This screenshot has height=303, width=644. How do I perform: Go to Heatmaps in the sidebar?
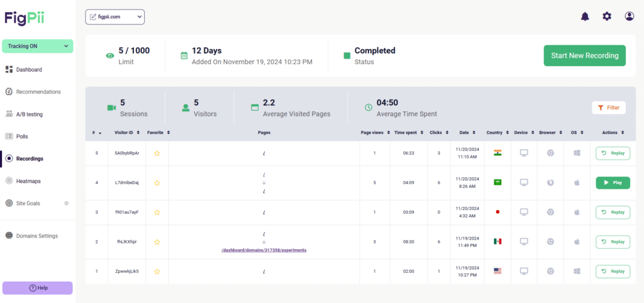[28, 181]
